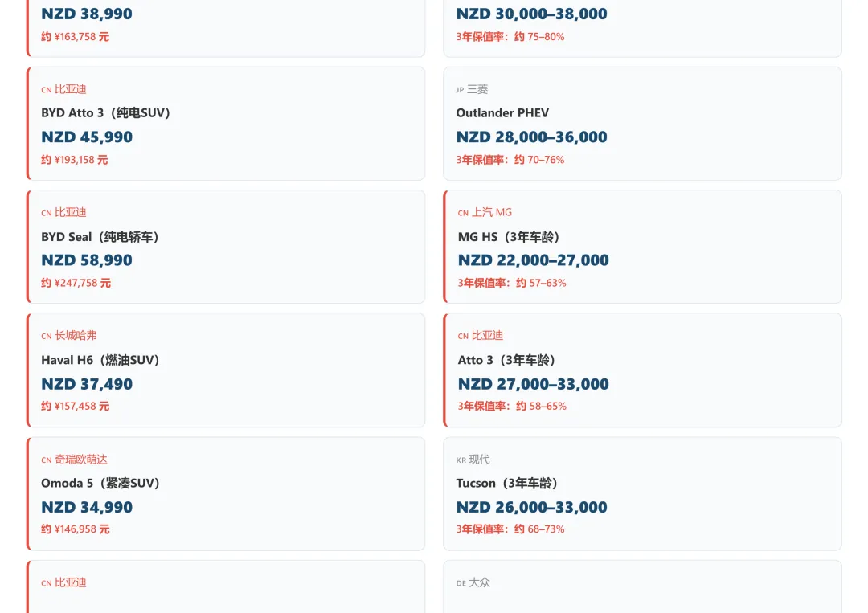868x613 pixels.
Task: Click the CN badge beside 奇瑞欧萌达
Action: pos(46,460)
